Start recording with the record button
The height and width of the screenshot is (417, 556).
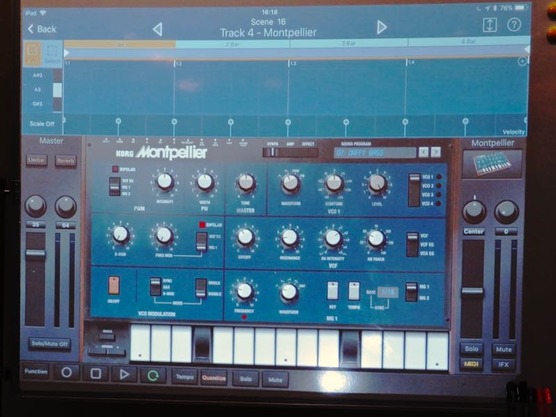pos(67,372)
